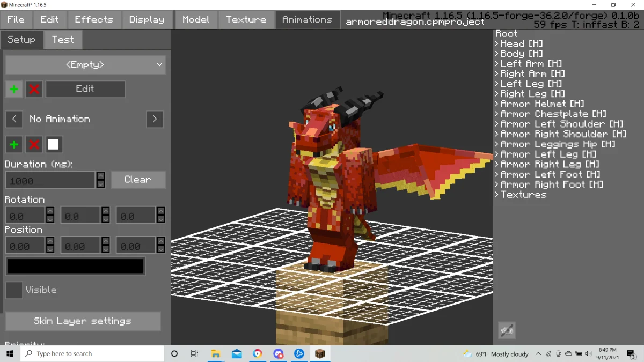Click the Wi-Fi network tray icon

pos(548,354)
